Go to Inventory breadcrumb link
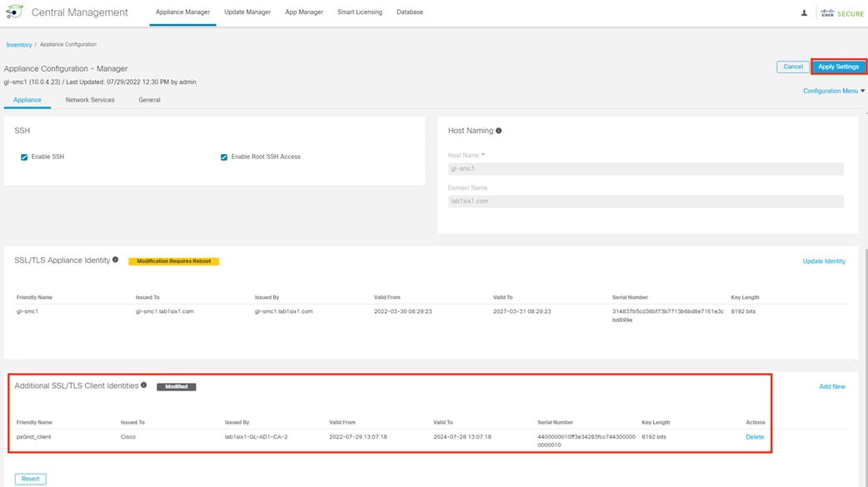 (x=19, y=45)
